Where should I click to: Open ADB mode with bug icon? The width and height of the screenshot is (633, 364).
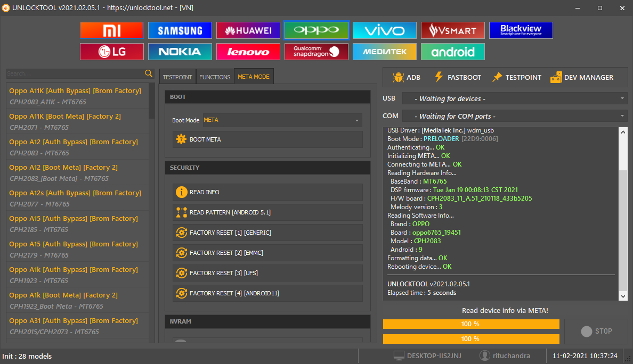point(407,77)
